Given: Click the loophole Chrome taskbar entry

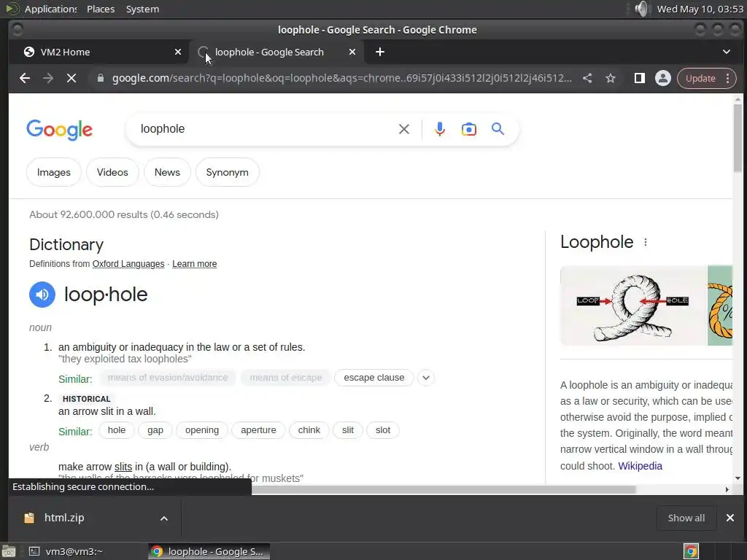Looking at the screenshot, I should 208,551.
